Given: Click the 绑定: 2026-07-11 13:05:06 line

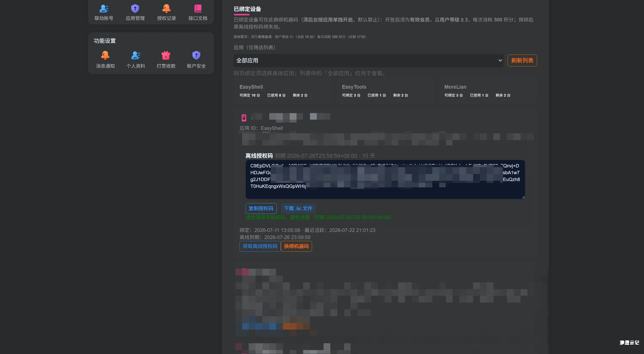Looking at the screenshot, I should click(307, 230).
